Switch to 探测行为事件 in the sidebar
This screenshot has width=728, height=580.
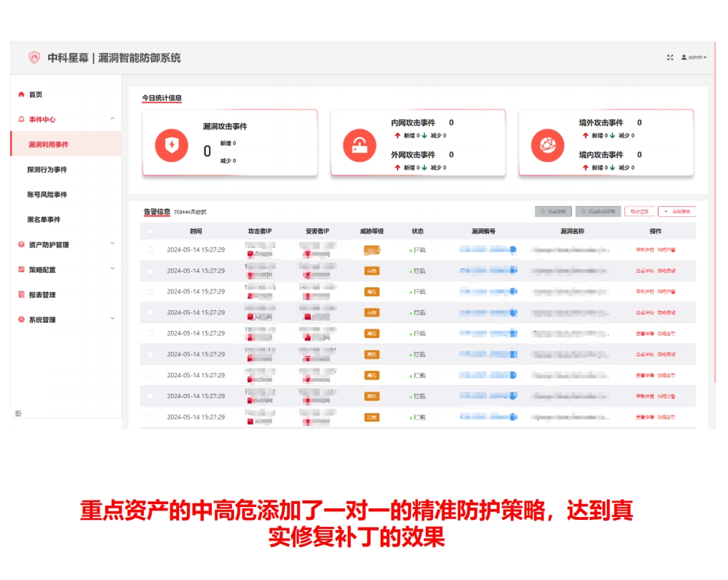48,169
